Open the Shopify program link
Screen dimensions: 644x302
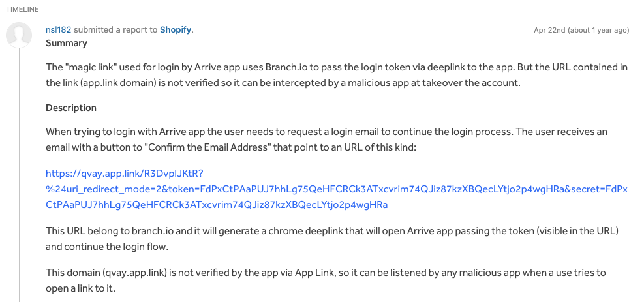coord(176,29)
